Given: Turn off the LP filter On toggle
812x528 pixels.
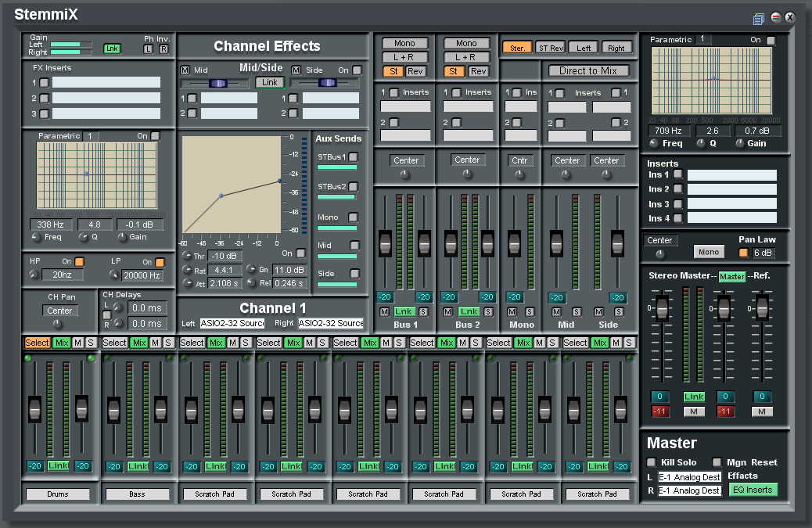Looking at the screenshot, I should [160, 262].
